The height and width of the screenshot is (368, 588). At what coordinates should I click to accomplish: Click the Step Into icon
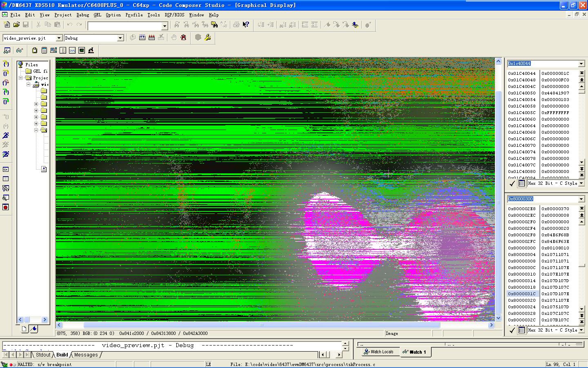click(6, 64)
